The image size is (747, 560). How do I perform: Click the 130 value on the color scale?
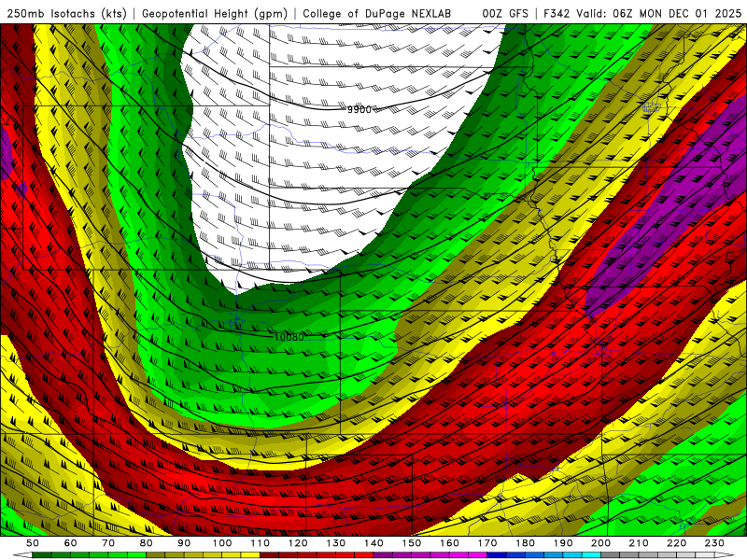336,543
